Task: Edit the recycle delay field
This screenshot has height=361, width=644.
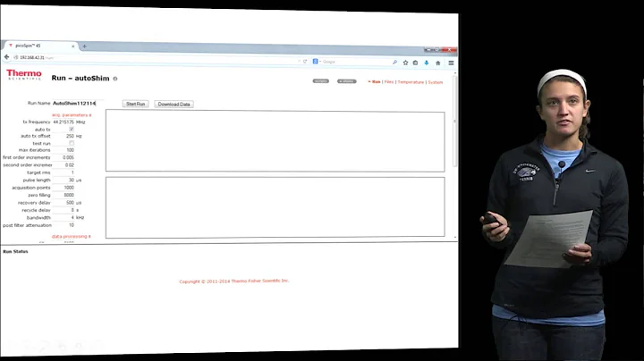Action: [x=64, y=210]
